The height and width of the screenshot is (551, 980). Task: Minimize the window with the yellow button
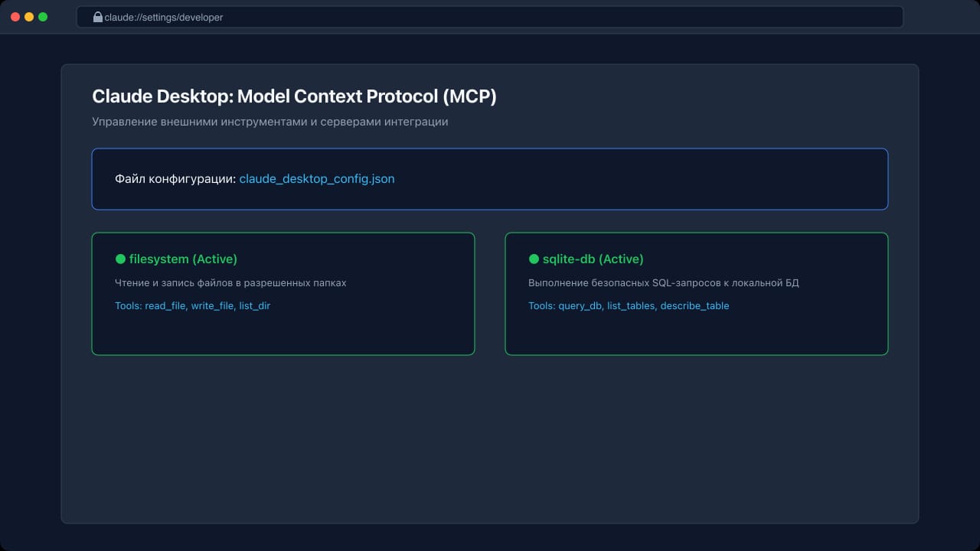click(x=29, y=17)
